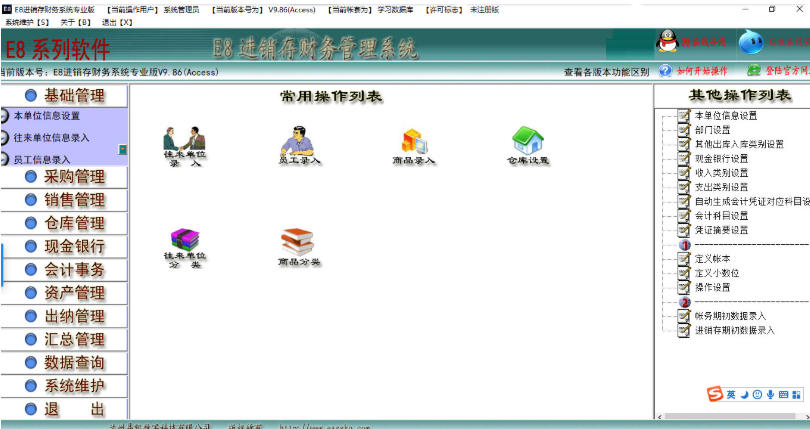The image size is (810, 429).
Task: Click the smiley icon in input method bar
Action: (757, 394)
